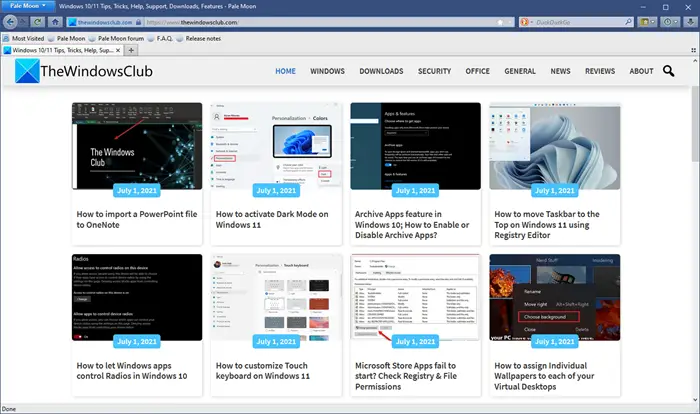Select DOWNLOADS in the site navigation
Viewport: 700px width, 414px height.
coord(381,71)
